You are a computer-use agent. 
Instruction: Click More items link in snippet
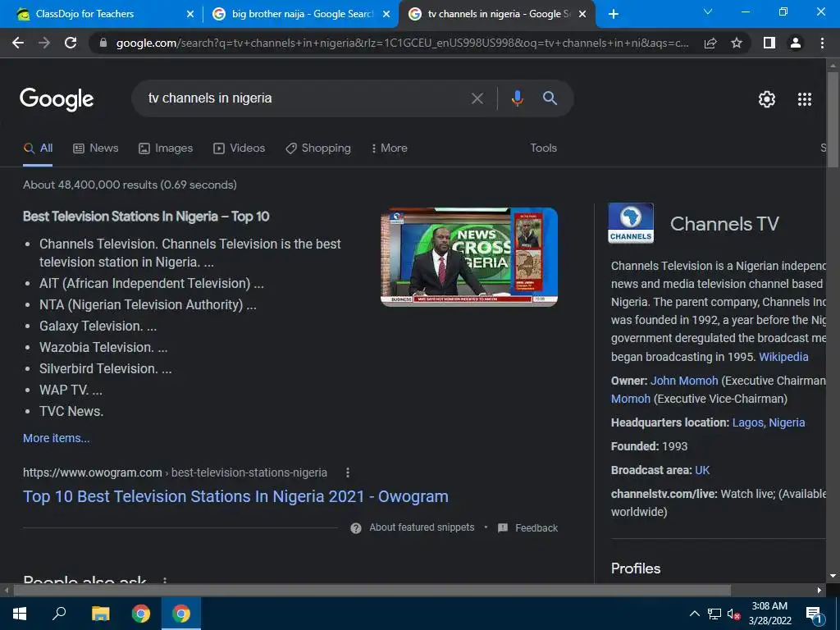pos(57,438)
